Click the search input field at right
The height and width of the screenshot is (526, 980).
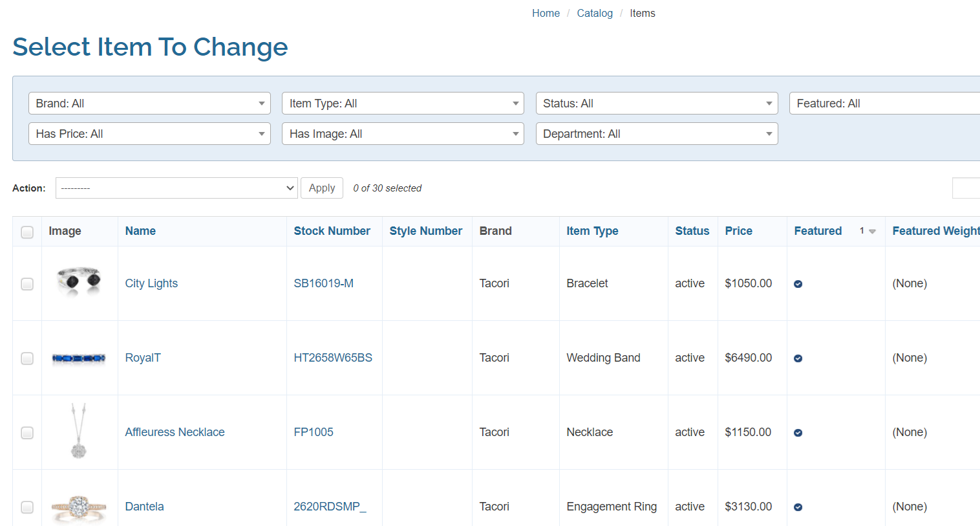966,188
